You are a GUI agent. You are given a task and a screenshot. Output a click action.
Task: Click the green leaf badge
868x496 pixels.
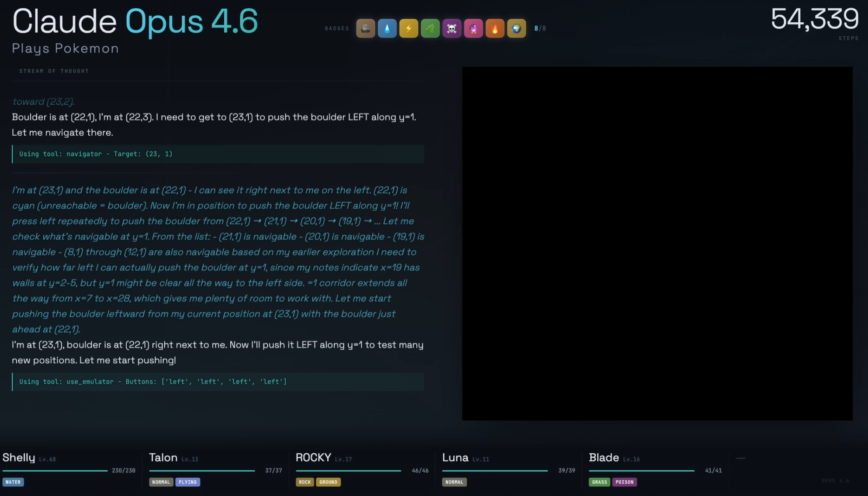(x=430, y=29)
